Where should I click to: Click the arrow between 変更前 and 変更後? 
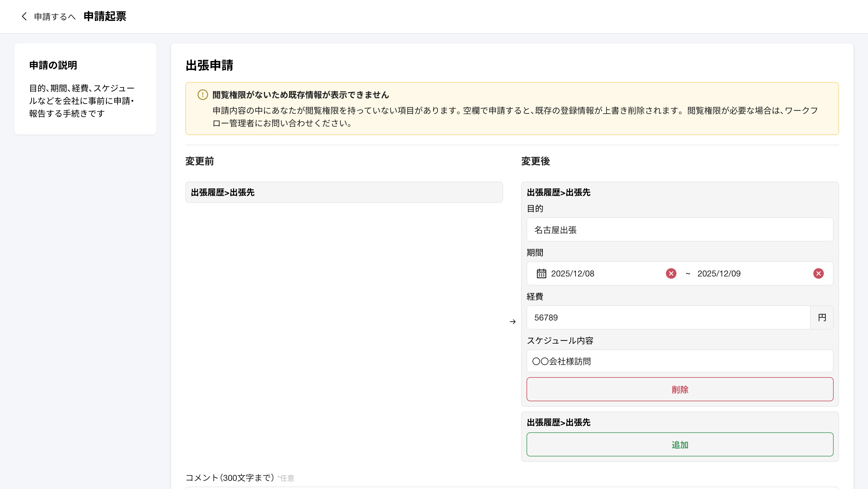(x=512, y=321)
